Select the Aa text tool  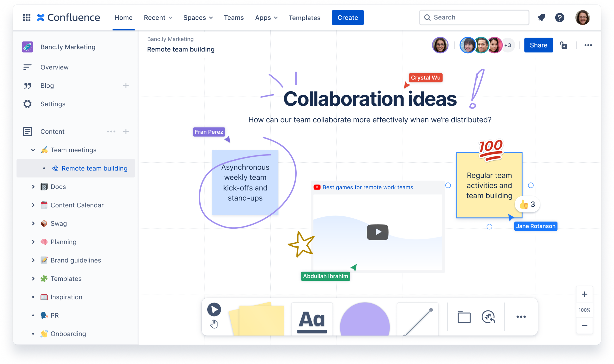pyautogui.click(x=312, y=319)
